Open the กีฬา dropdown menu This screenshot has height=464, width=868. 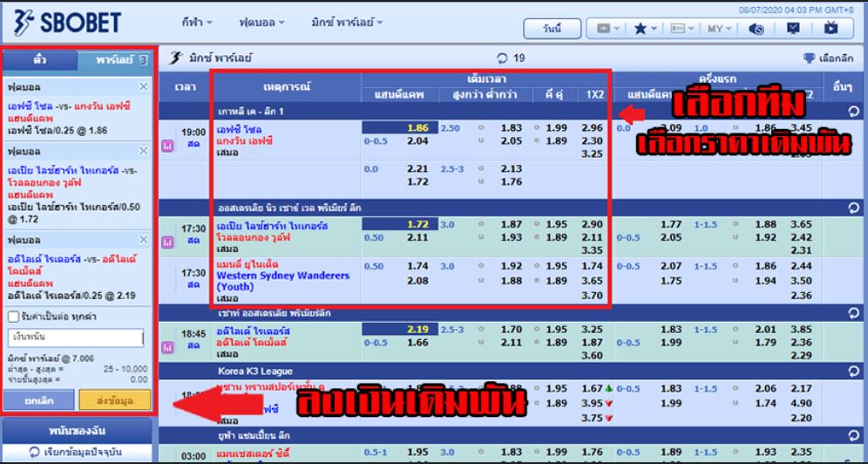coord(196,23)
